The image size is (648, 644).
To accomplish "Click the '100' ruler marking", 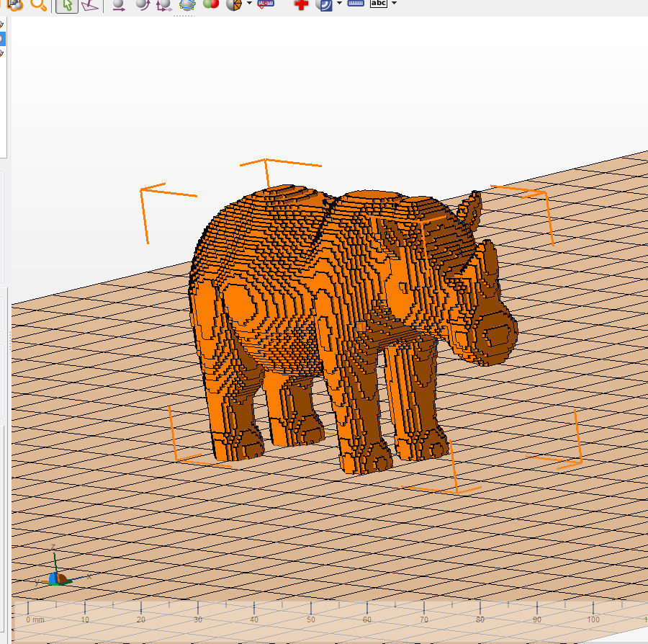I will (593, 620).
